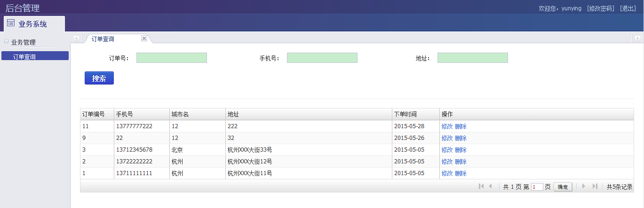The image size is (644, 208).
Task: Click 修改 for order 11
Action: pyautogui.click(x=447, y=126)
